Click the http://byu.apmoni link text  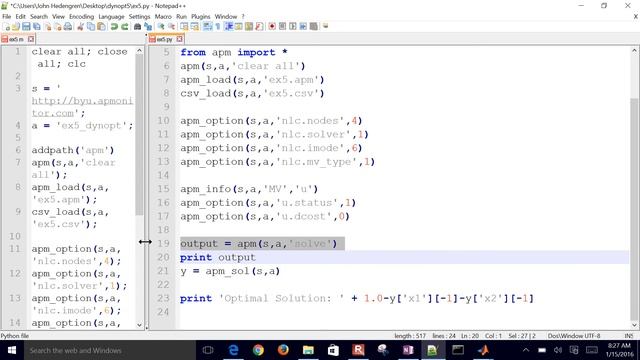(x=82, y=100)
